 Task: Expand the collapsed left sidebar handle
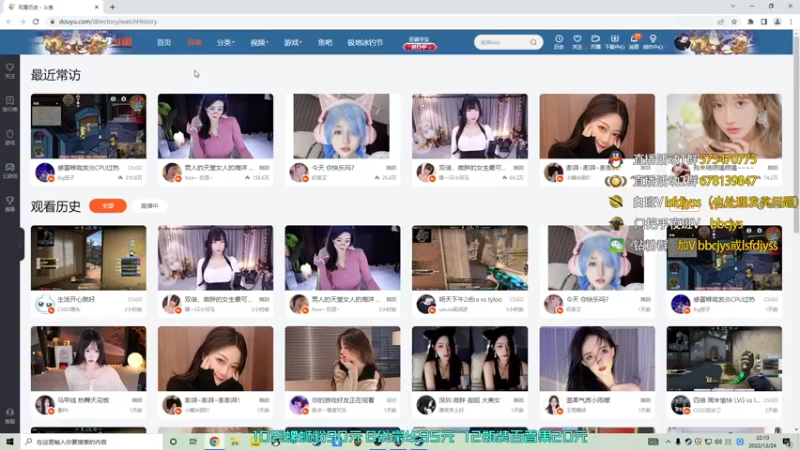coord(21,244)
